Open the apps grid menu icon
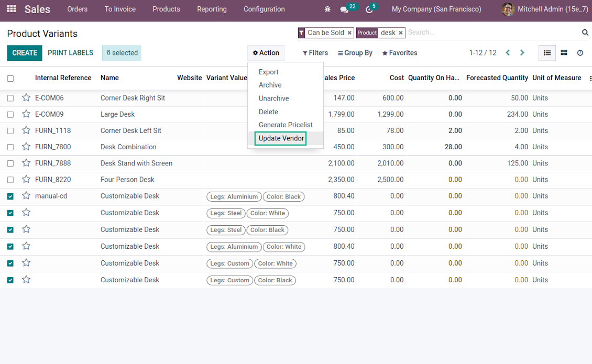The height and width of the screenshot is (364, 592). (11, 9)
